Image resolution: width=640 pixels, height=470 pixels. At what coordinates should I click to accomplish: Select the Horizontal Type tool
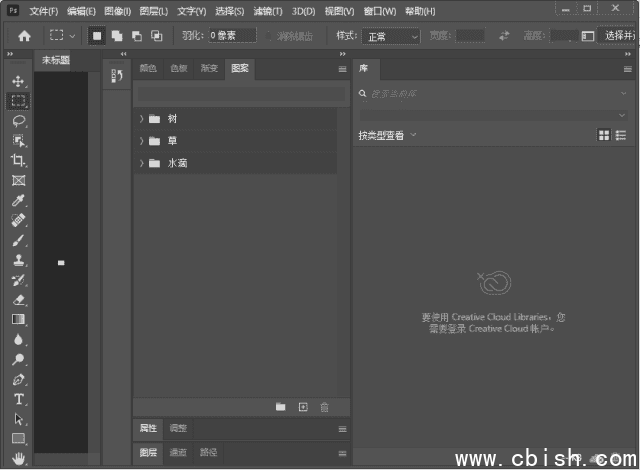pos(18,399)
